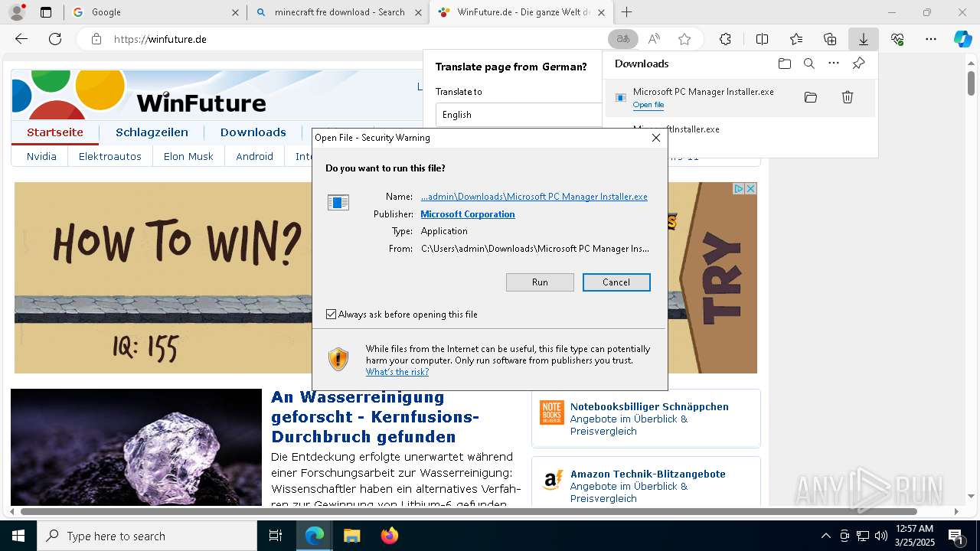Open File Explorer from taskbar
This screenshot has height=551, width=980.
(351, 536)
